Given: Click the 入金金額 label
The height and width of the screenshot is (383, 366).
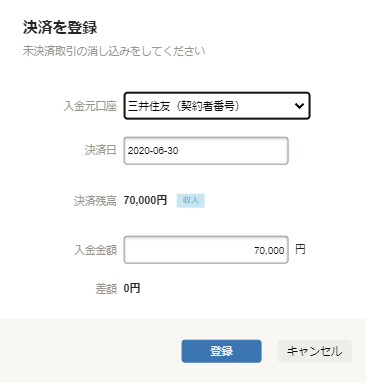Looking at the screenshot, I should coord(96,250).
